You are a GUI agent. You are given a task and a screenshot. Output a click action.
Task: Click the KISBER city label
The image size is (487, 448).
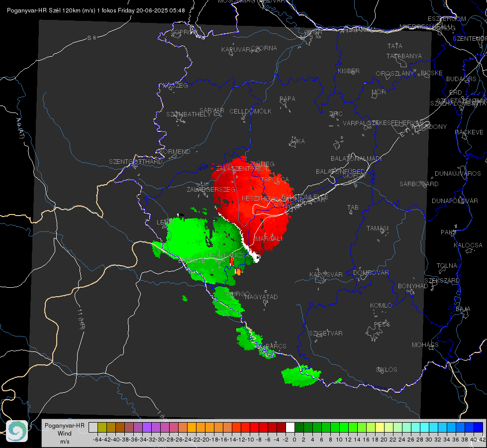(349, 71)
